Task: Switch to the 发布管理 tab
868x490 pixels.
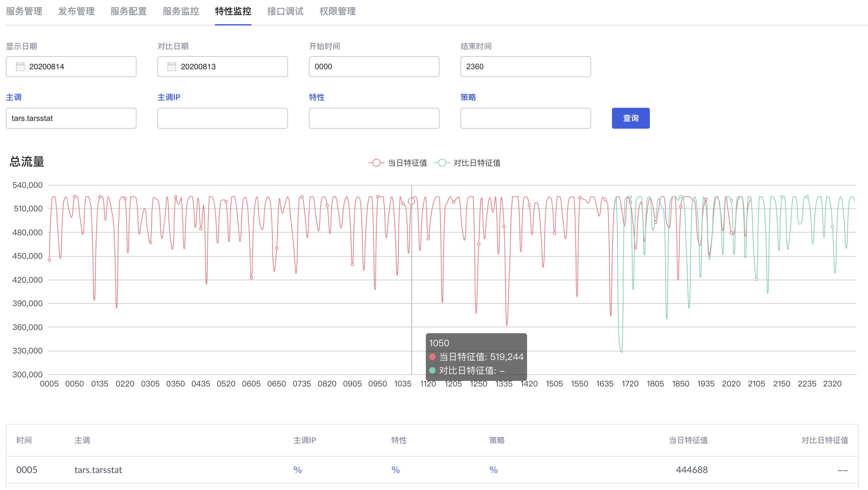Action: coord(76,11)
